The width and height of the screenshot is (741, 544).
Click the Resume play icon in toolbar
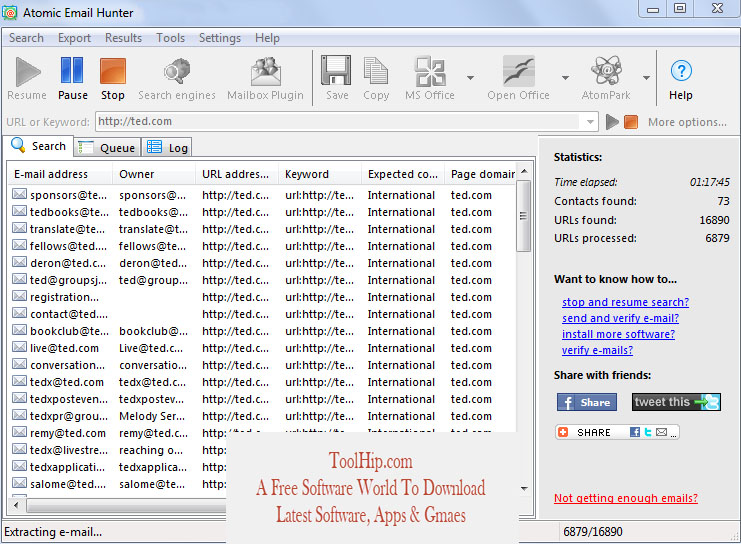pyautogui.click(x=27, y=71)
